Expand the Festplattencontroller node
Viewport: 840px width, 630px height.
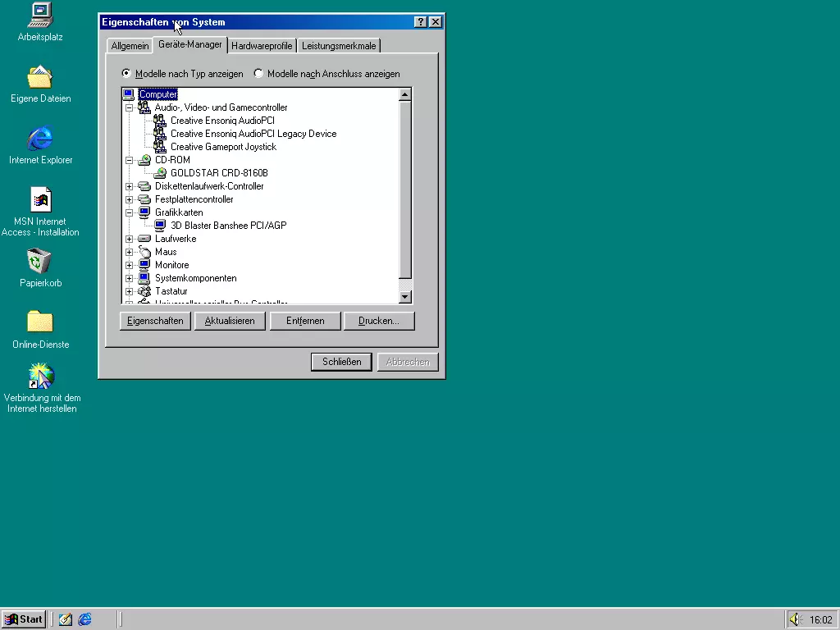tap(129, 200)
